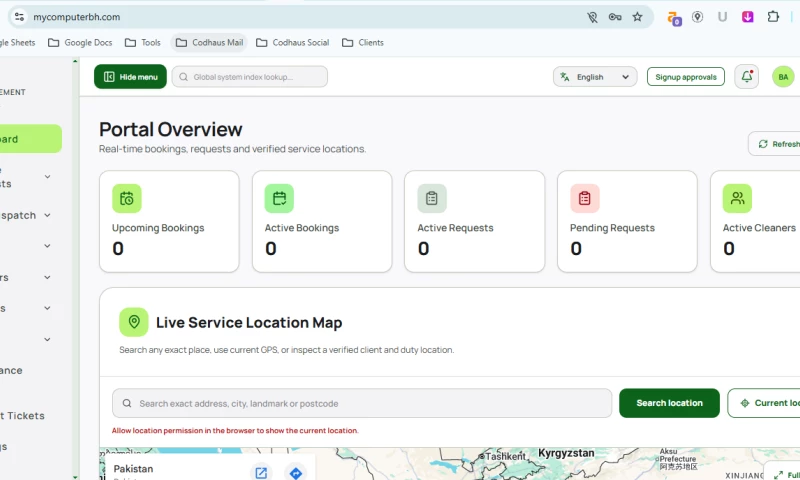Open the Clients bookmark folder
Viewport: 800px width, 480px height.
pyautogui.click(x=363, y=43)
